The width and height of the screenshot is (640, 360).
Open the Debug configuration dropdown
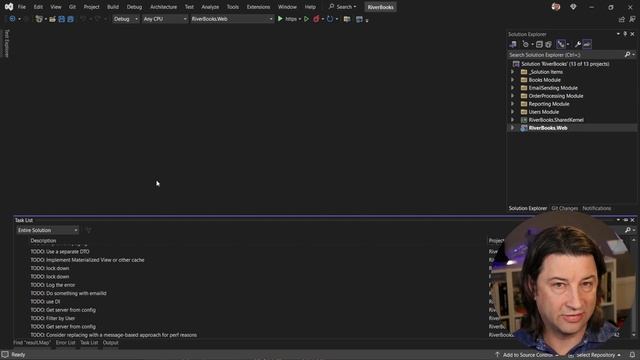pos(125,19)
